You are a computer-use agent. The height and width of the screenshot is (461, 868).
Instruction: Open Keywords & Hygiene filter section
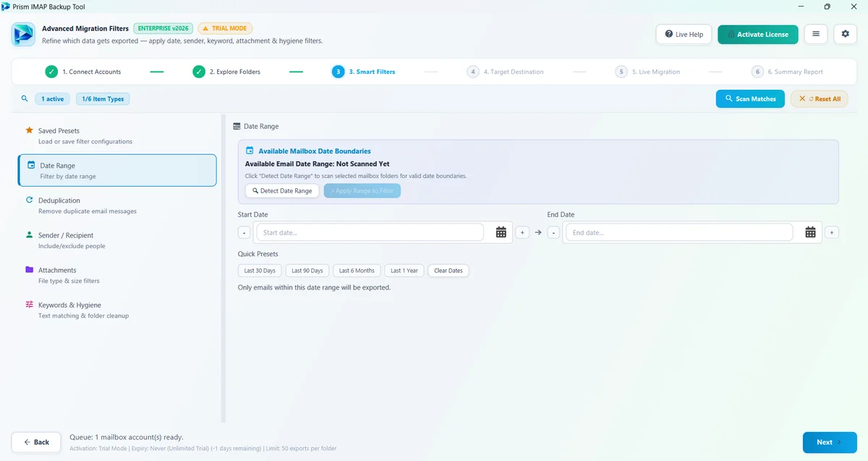pyautogui.click(x=117, y=310)
